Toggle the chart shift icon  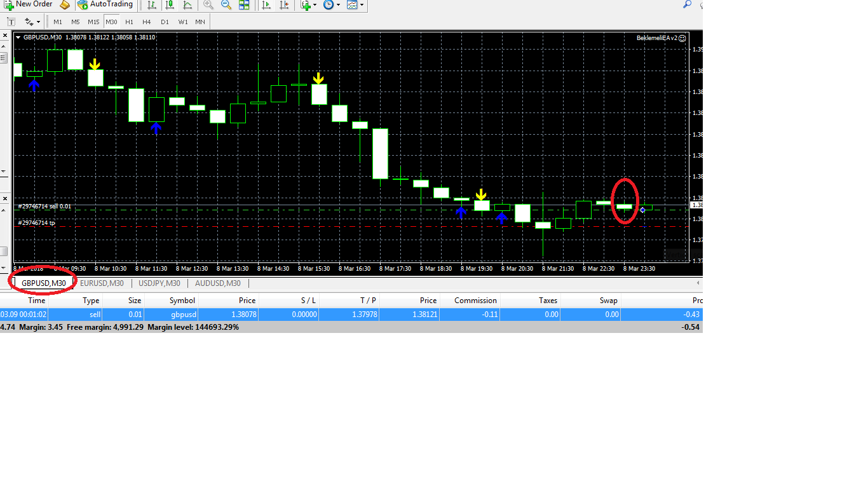(284, 5)
